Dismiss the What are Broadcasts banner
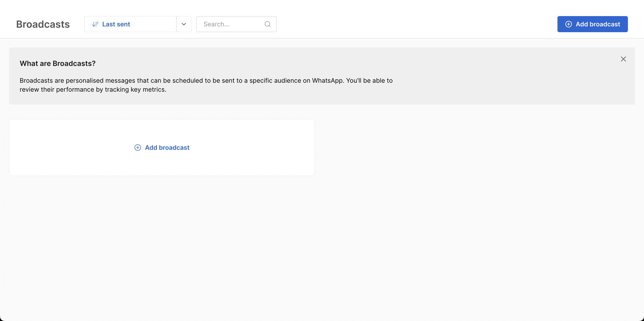Screen dimensions: 644x321 (623, 59)
